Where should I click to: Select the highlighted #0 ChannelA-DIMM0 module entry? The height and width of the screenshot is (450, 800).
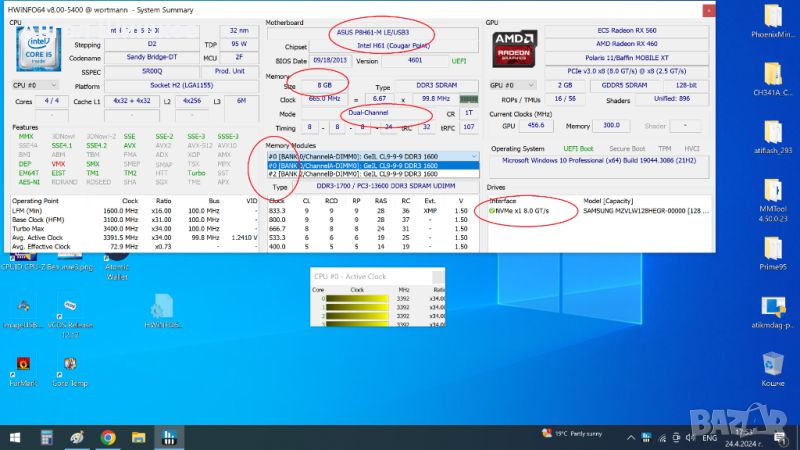click(373, 165)
